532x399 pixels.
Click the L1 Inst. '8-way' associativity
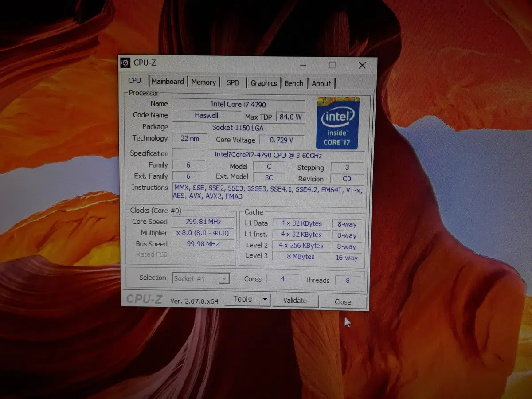(x=347, y=235)
